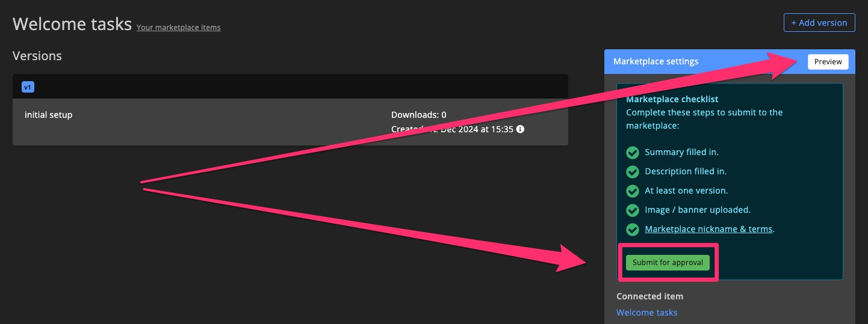Click the Marketplace checklist heading
This screenshot has height=324, width=868.
[x=672, y=99]
